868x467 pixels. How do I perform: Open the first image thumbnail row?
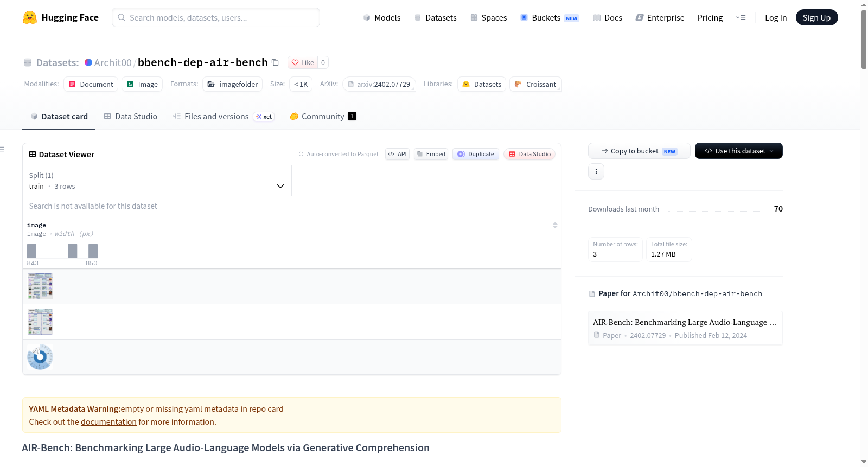point(40,286)
